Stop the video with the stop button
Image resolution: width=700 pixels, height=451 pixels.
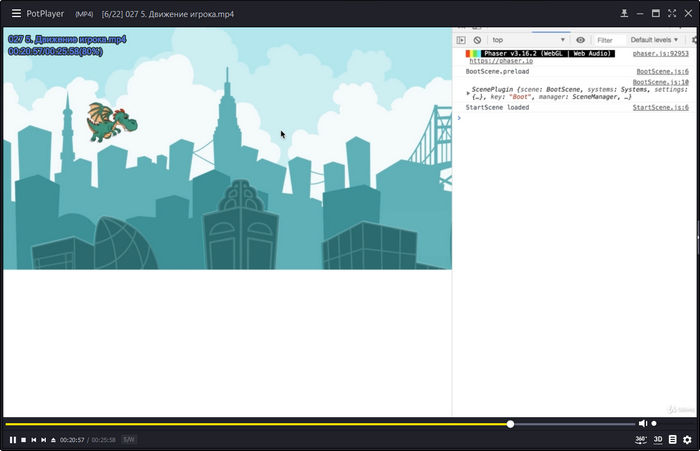click(23, 440)
